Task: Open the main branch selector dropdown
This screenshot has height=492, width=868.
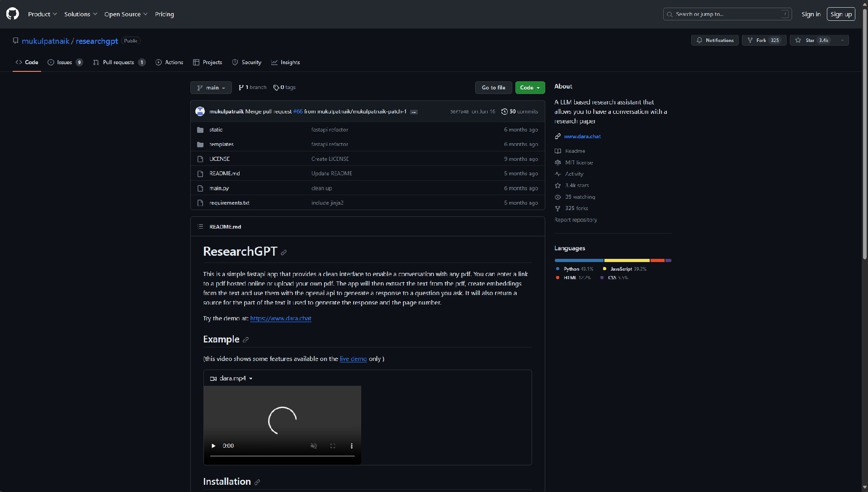Action: (211, 88)
